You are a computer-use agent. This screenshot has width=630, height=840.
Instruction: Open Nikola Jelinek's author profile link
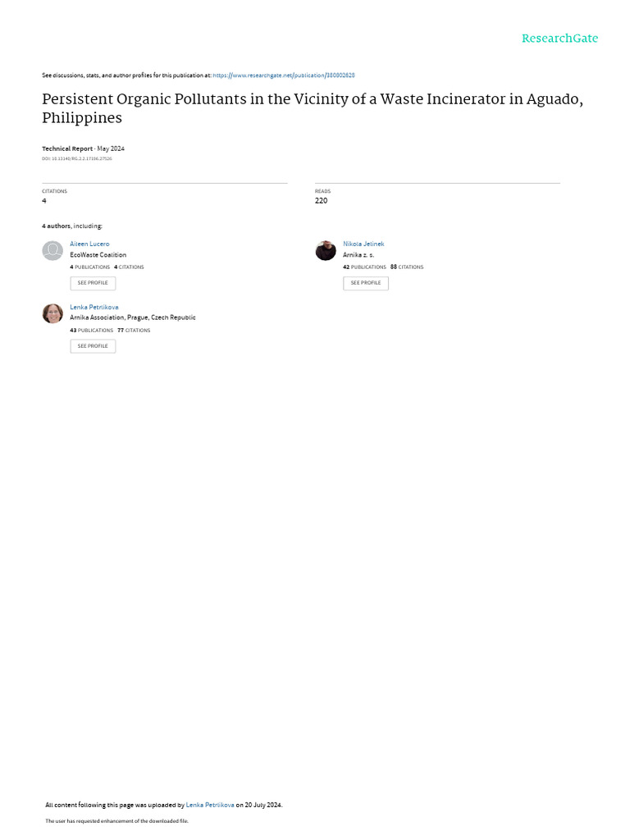point(363,244)
